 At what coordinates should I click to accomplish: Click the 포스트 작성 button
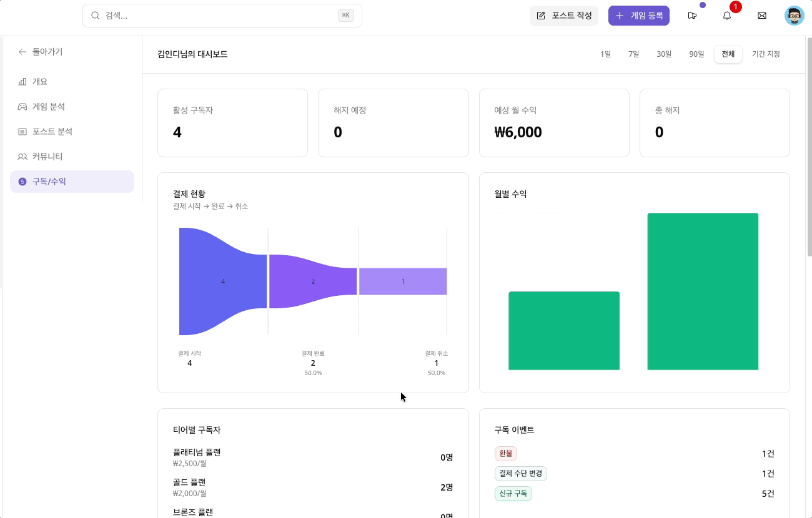pyautogui.click(x=564, y=16)
